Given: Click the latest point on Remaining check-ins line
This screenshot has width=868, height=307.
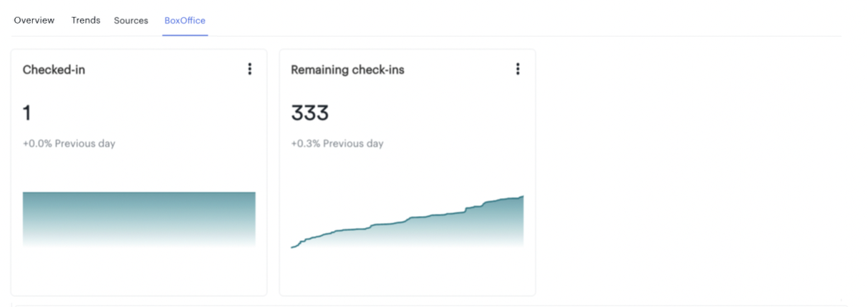Looking at the screenshot, I should (522, 196).
